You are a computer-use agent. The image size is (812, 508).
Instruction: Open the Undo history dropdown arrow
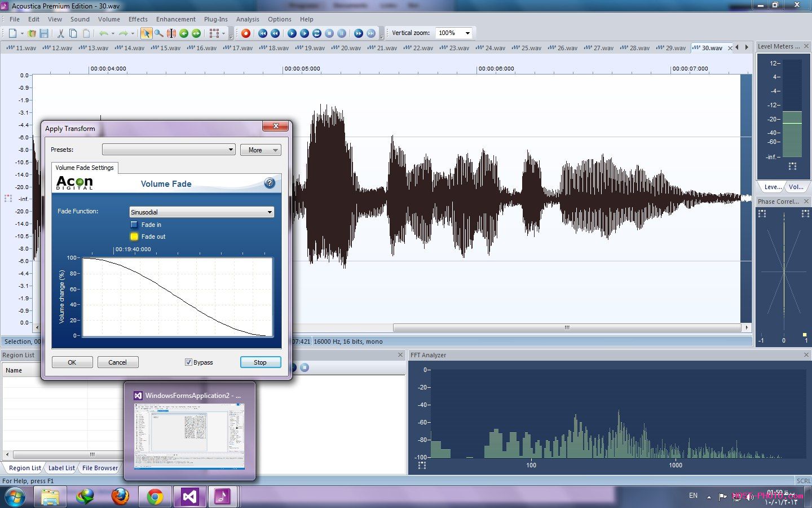click(113, 33)
